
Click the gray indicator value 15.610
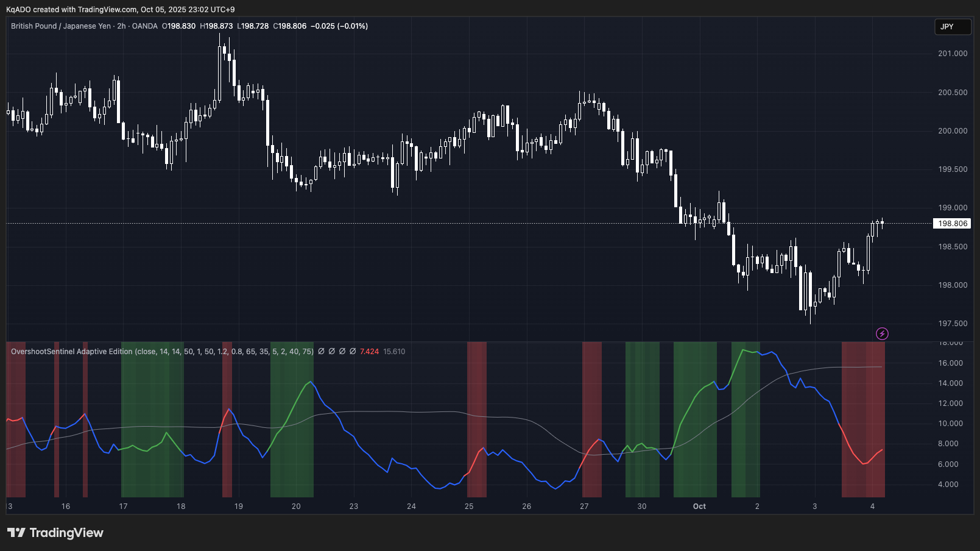pos(394,352)
